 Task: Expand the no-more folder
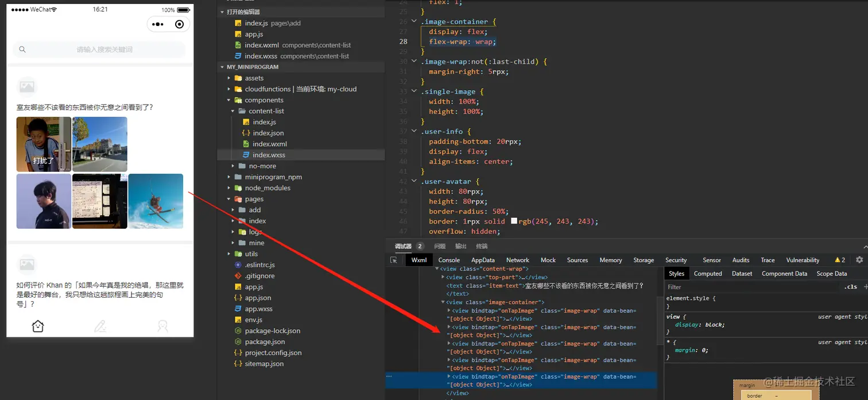tap(233, 166)
